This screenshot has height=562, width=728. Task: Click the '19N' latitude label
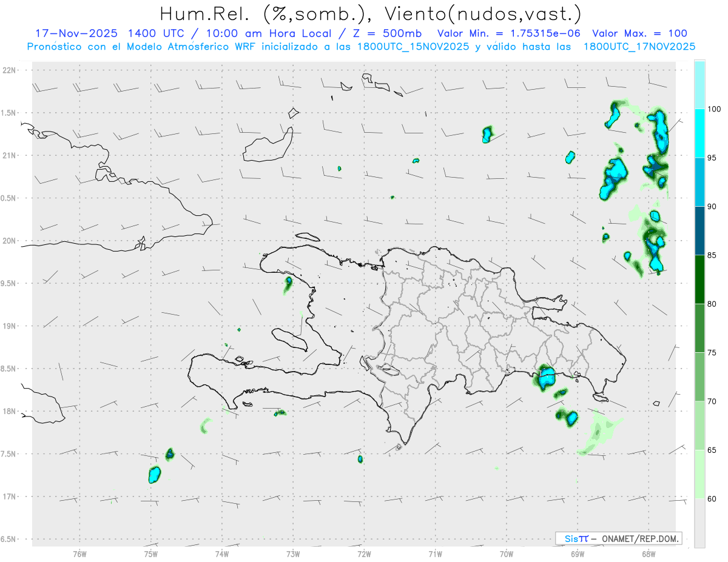[10, 326]
